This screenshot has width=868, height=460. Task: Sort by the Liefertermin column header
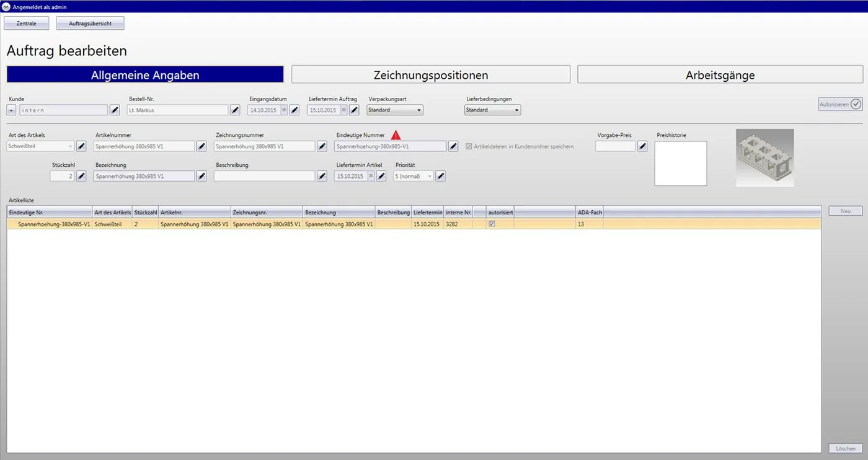click(427, 212)
